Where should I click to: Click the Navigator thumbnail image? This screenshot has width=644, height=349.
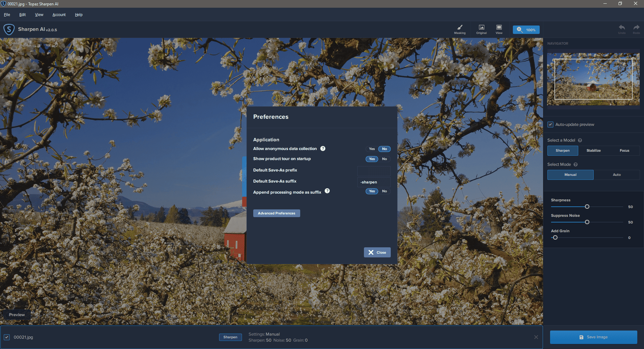tap(593, 79)
